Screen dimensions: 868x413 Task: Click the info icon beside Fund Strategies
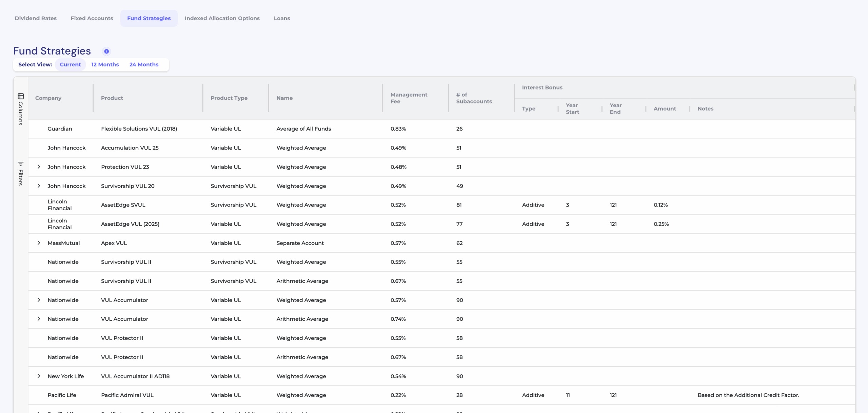pyautogui.click(x=106, y=51)
